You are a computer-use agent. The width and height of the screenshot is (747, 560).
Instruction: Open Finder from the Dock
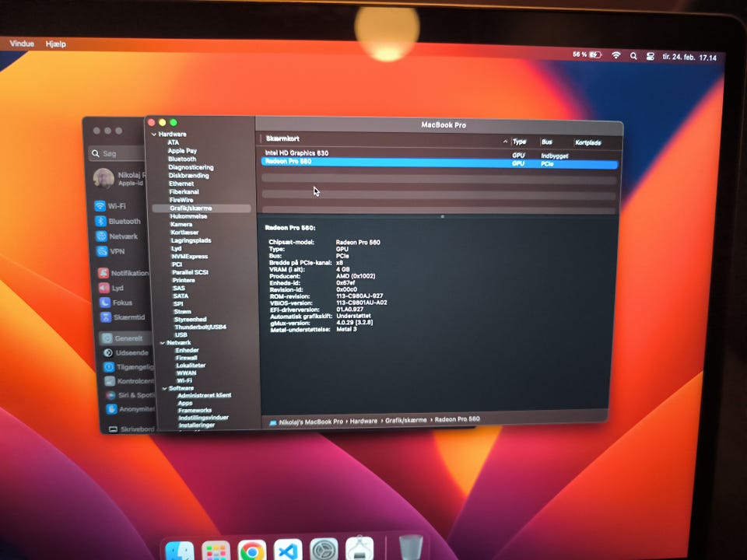[180, 551]
